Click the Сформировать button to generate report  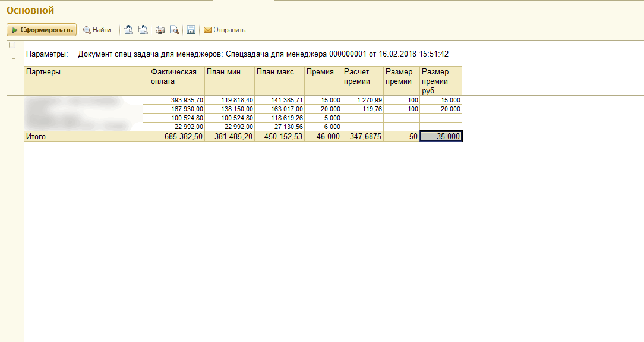click(x=42, y=30)
